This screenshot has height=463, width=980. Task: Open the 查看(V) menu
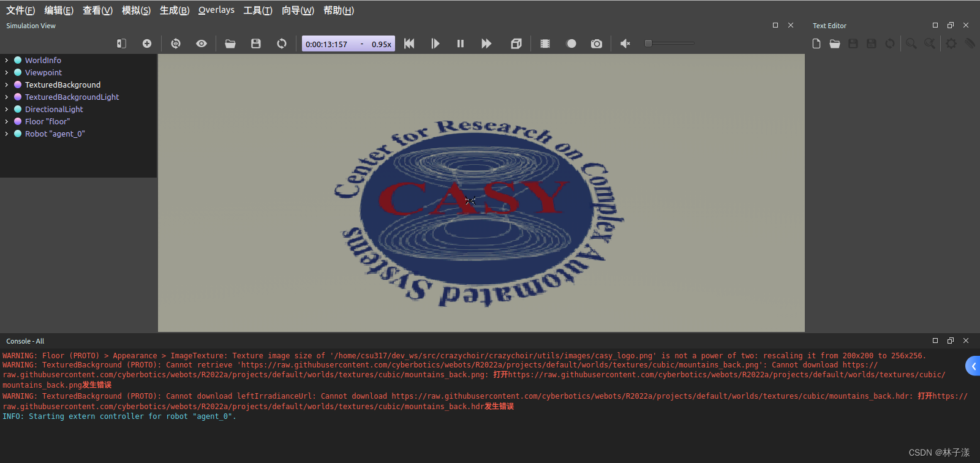[97, 10]
